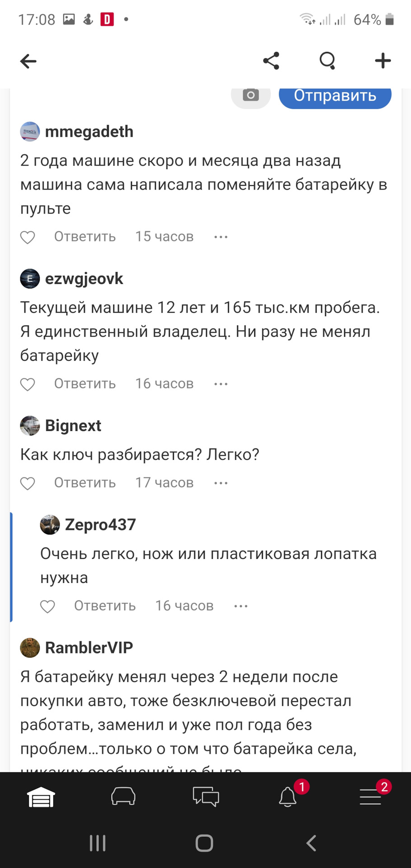Open the hamburger menu in bottom navigation
411x868 pixels.
[x=370, y=797]
